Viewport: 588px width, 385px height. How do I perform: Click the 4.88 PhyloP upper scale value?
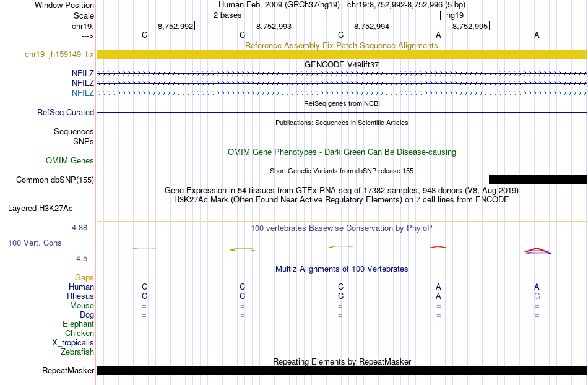(79, 228)
